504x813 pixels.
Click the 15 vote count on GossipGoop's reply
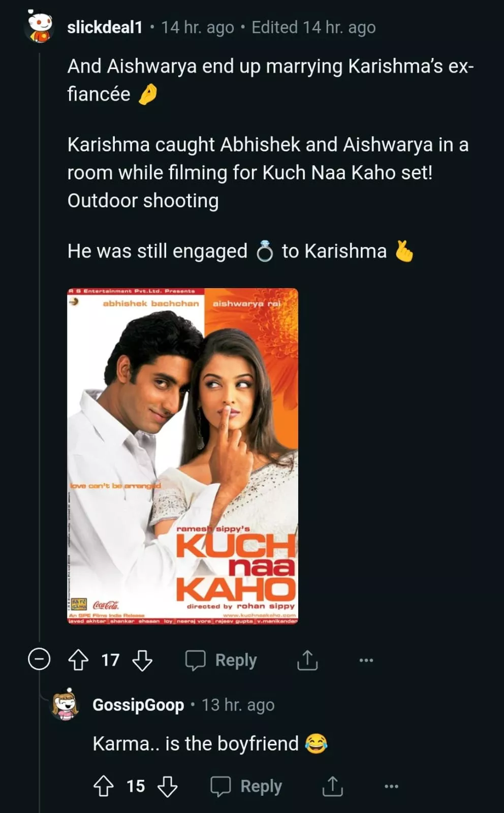pos(136,786)
